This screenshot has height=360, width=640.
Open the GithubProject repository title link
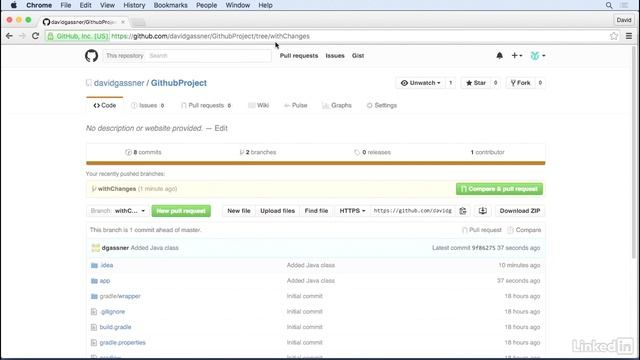coord(179,83)
